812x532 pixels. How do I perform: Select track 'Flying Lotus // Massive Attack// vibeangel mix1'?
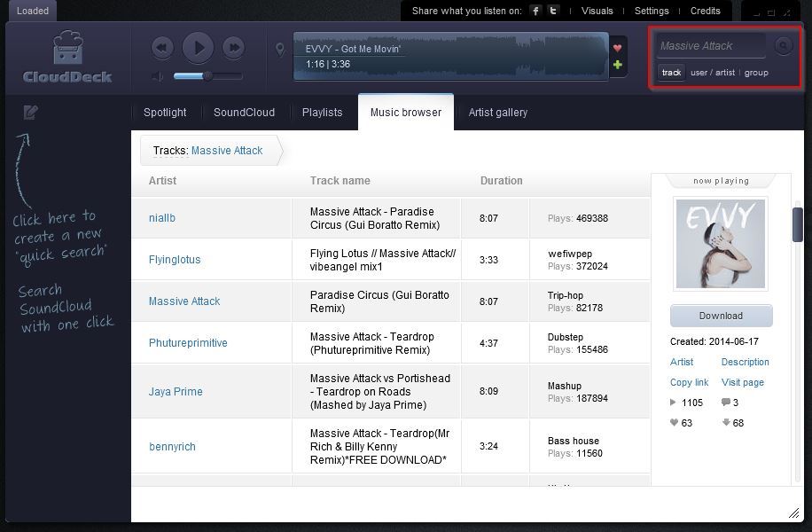tap(383, 260)
